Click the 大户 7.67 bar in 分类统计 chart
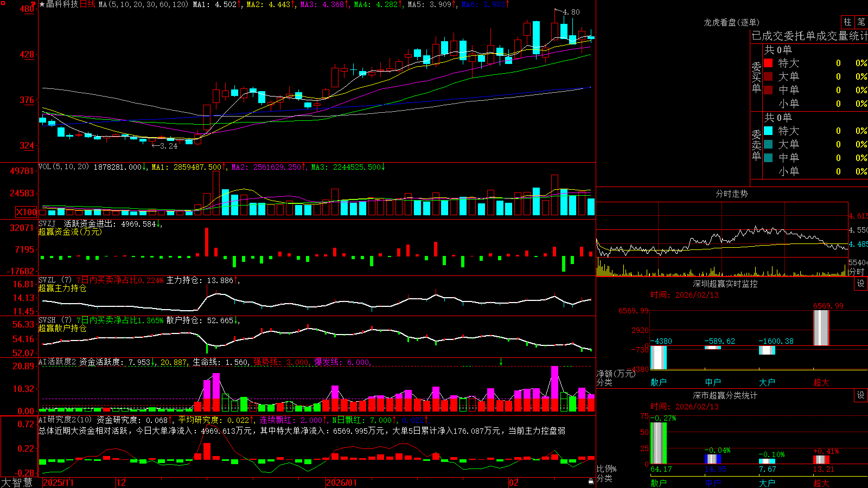 [x=767, y=461]
